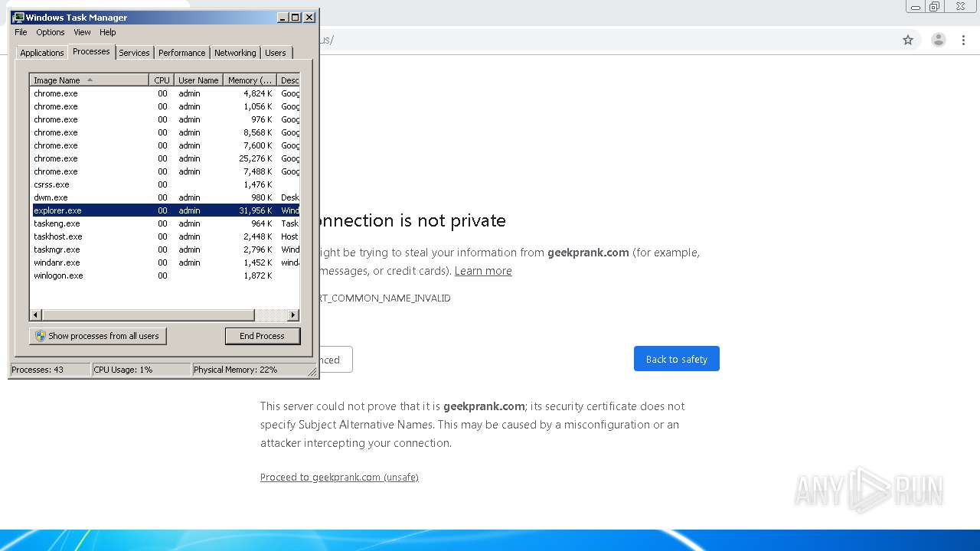Sort processes by CPU column header
Image resolution: width=980 pixels, height=551 pixels.
tap(161, 80)
